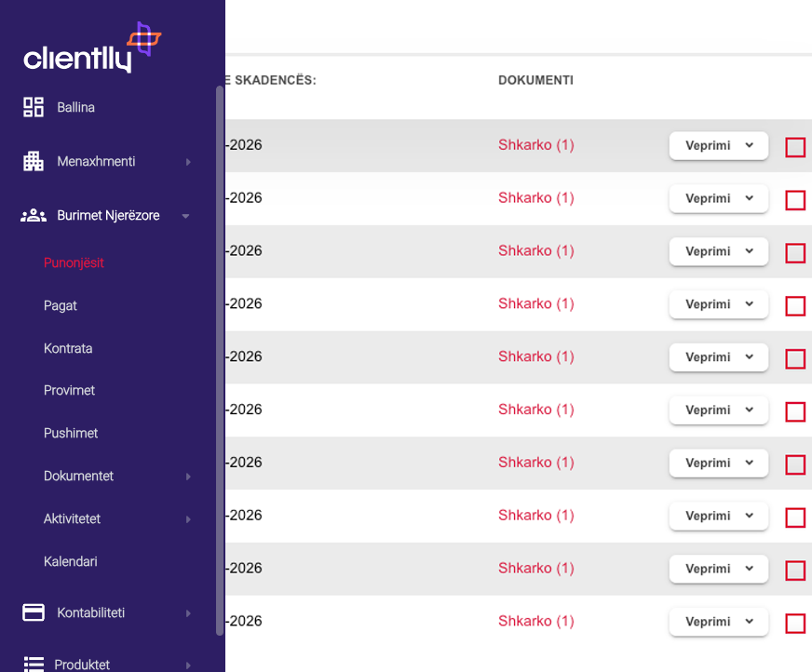Check the last row's checkbox
Screen dimensions: 812x672
(x=795, y=623)
